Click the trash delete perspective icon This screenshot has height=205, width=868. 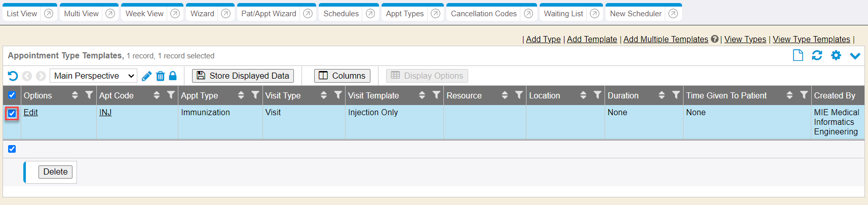tap(160, 76)
